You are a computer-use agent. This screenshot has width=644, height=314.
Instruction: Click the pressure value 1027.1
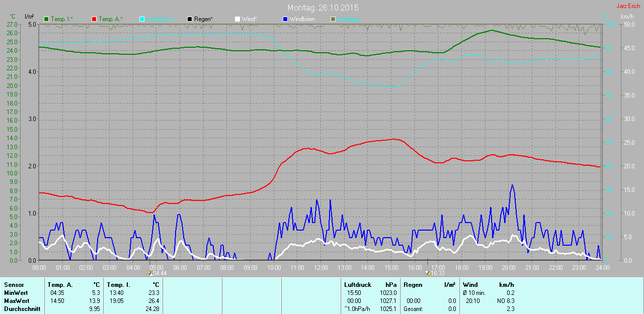tap(388, 300)
